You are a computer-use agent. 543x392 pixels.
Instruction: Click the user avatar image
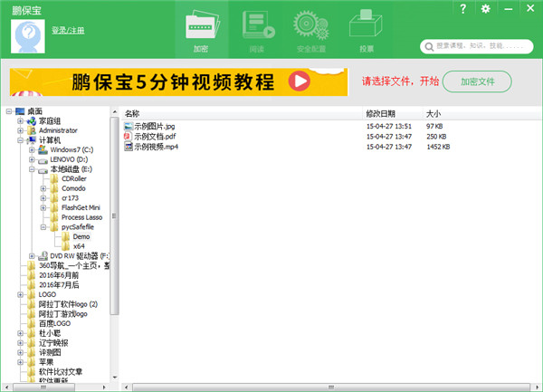29,35
